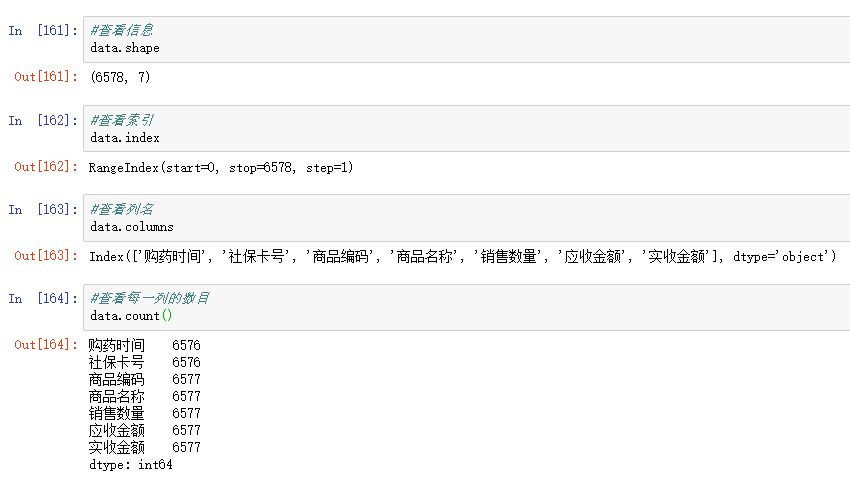The image size is (850, 482).
Task: Click the #查看列名 comment line
Action: pyautogui.click(x=122, y=209)
